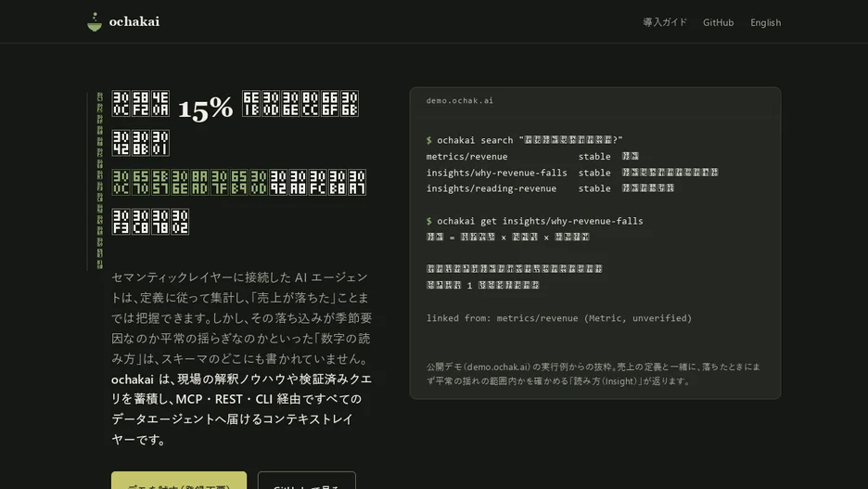
Task: Open the 導入ガイド navigation link
Action: (664, 22)
